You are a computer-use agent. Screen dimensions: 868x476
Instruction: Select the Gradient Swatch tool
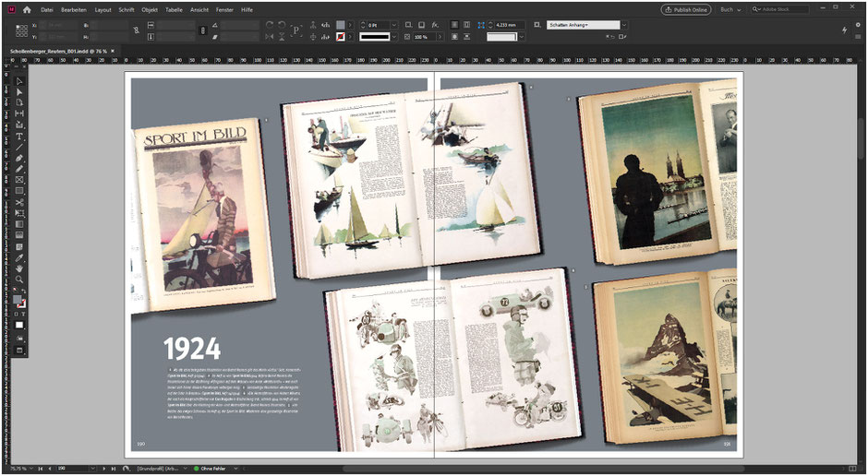point(19,224)
